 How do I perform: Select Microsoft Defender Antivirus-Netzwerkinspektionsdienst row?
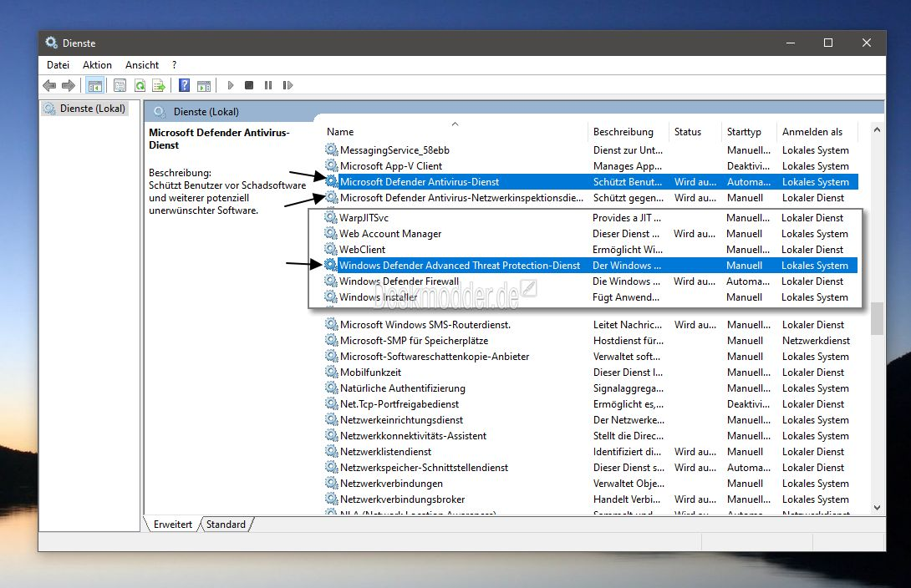tap(591, 197)
